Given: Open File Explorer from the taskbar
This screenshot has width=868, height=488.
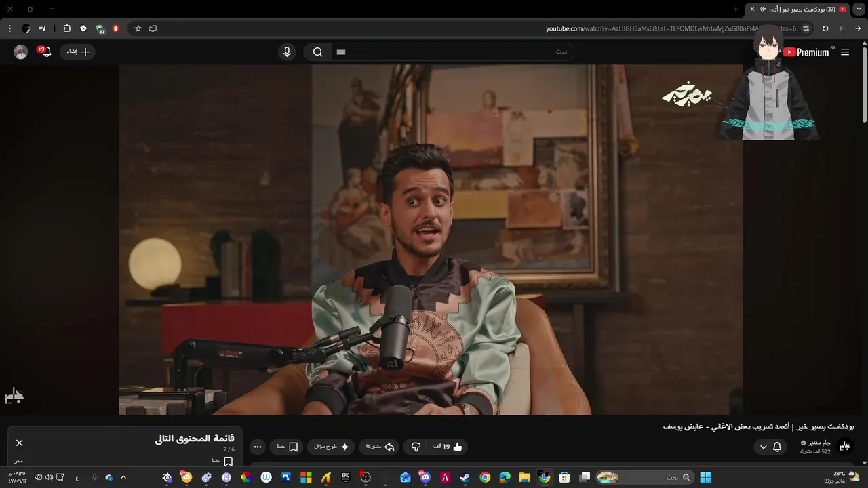Looking at the screenshot, I should [x=525, y=477].
